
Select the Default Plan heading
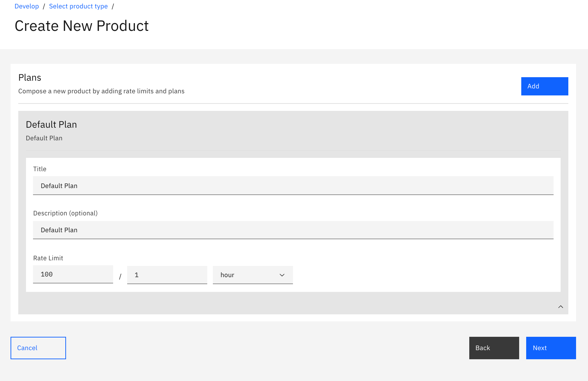(x=51, y=124)
